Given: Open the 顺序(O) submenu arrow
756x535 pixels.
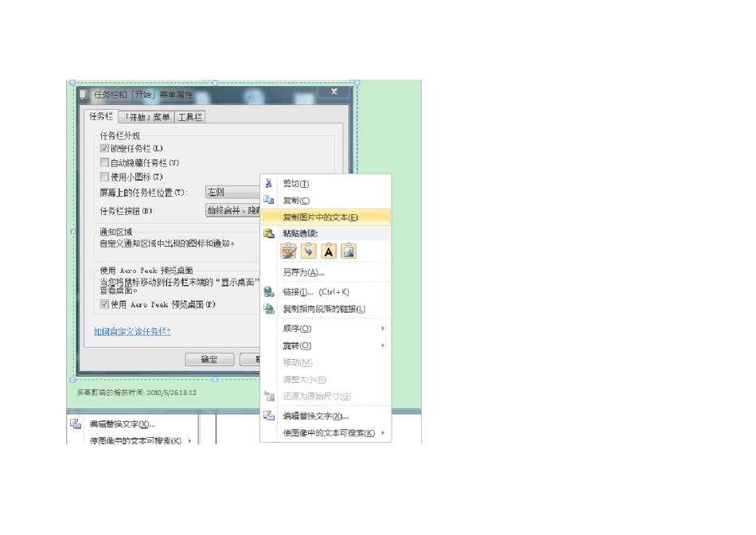Looking at the screenshot, I should (x=383, y=329).
